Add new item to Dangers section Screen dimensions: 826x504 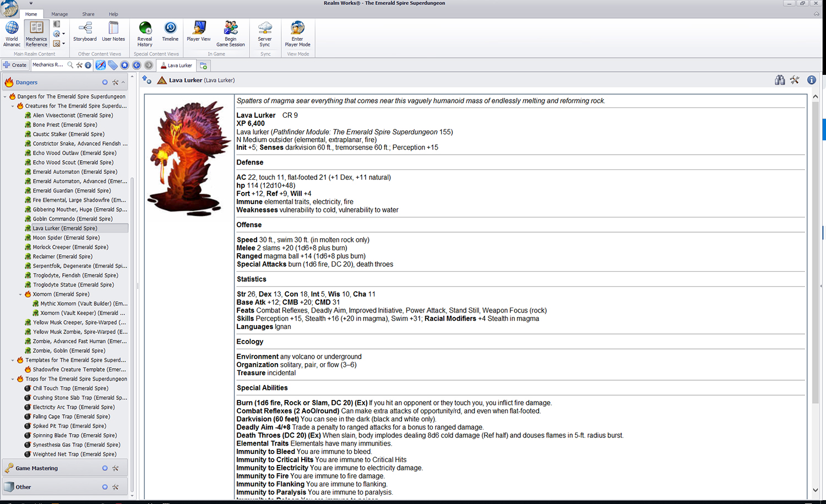[x=105, y=83]
